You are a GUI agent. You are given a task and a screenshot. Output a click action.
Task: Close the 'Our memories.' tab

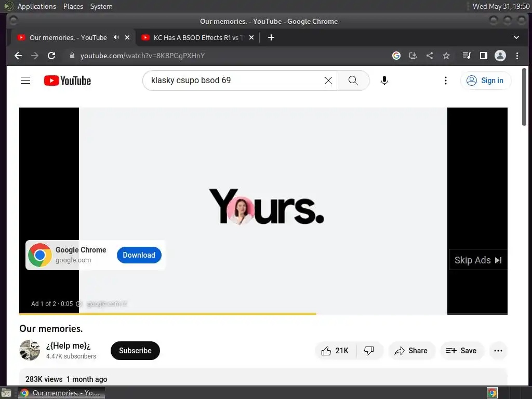point(127,37)
